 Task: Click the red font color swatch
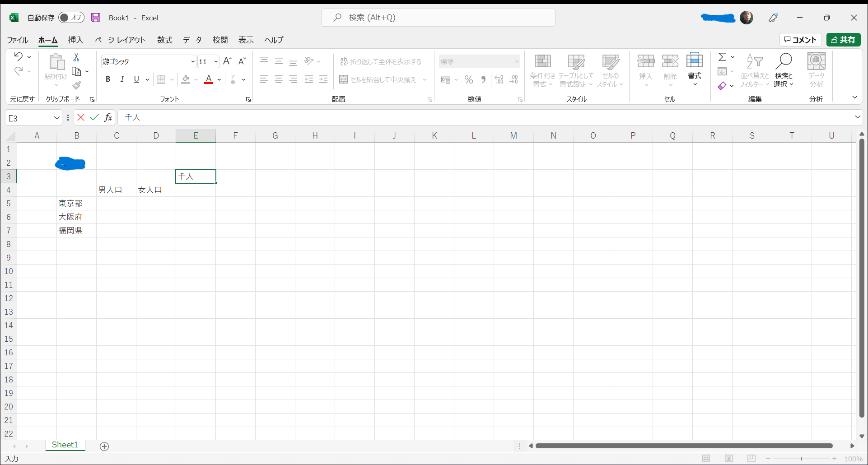click(209, 80)
